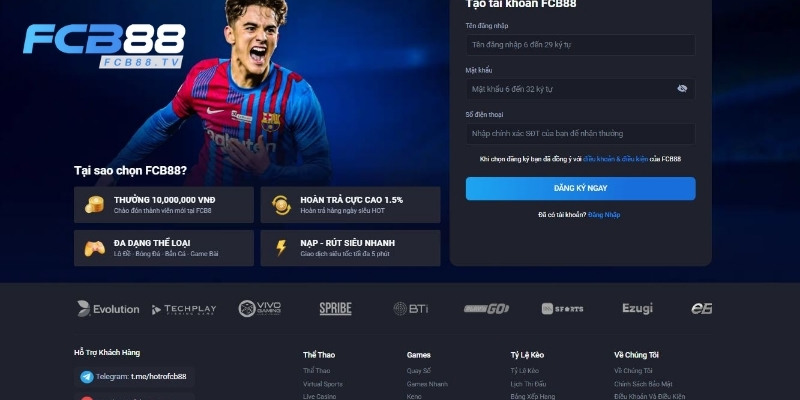Click the Ezugi provider logo
The width and height of the screenshot is (800, 400).
point(637,308)
